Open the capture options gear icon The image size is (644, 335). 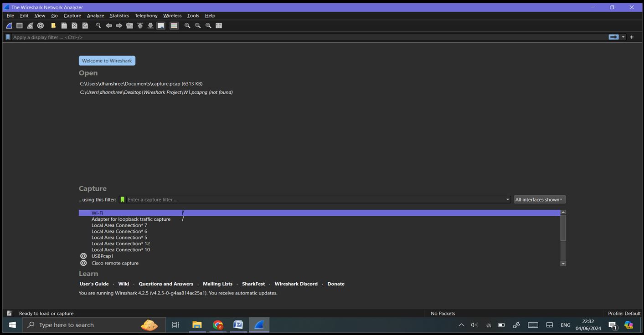tap(40, 25)
